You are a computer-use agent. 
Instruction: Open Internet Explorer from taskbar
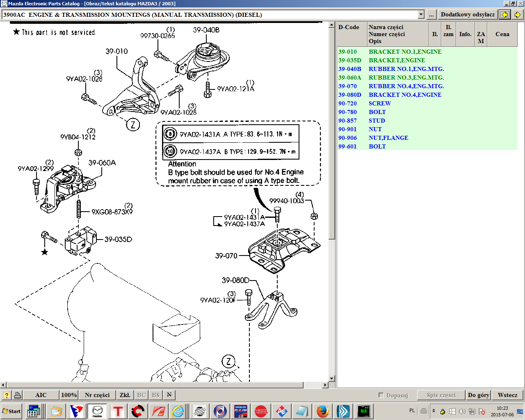178,411
